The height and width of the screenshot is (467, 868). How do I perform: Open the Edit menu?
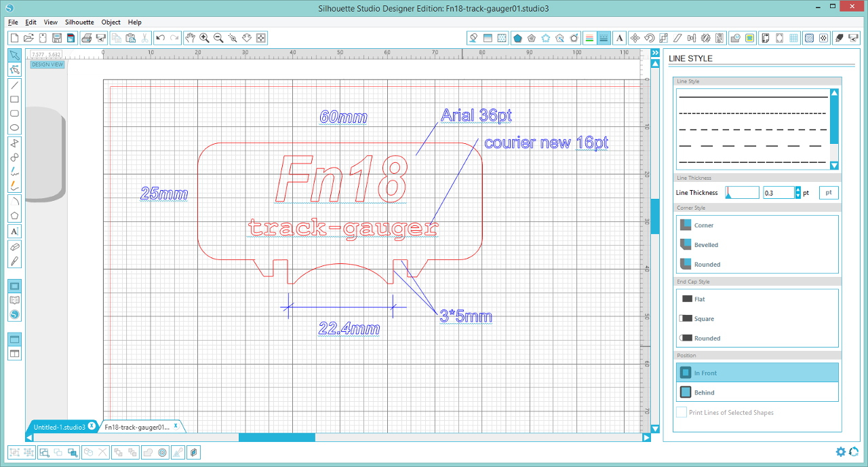coord(31,22)
